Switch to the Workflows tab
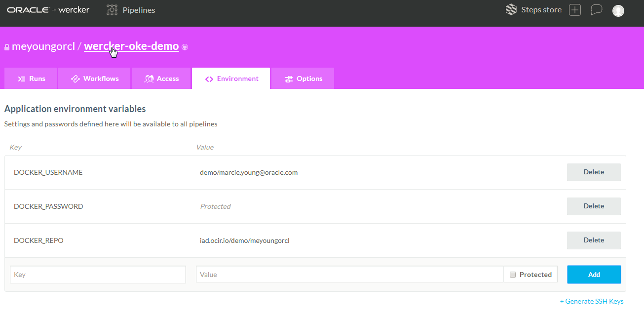Image resolution: width=644 pixels, height=315 pixels. click(94, 79)
